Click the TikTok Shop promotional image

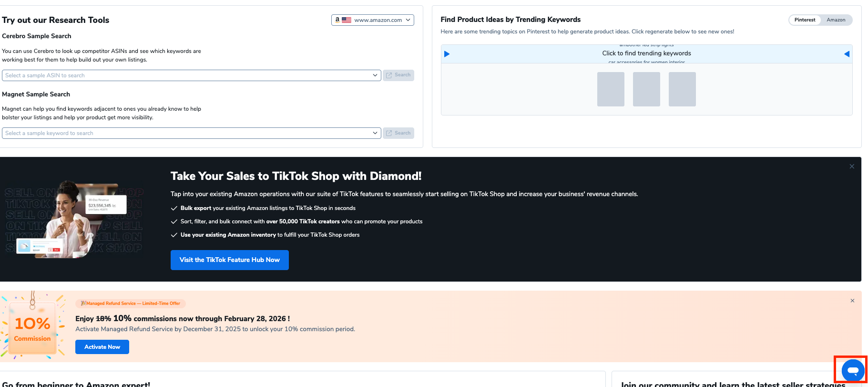(74, 220)
